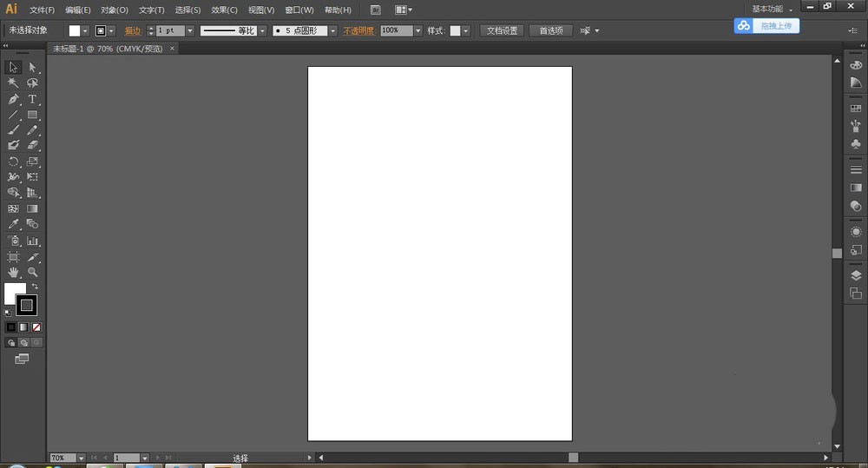This screenshot has width=868, height=468.
Task: Click the 文档设置 button
Action: click(x=501, y=30)
